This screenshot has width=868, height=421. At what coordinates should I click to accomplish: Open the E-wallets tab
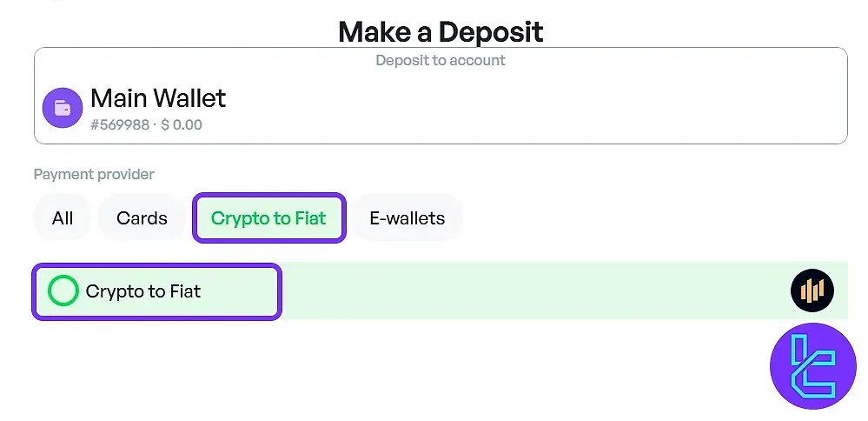[407, 217]
